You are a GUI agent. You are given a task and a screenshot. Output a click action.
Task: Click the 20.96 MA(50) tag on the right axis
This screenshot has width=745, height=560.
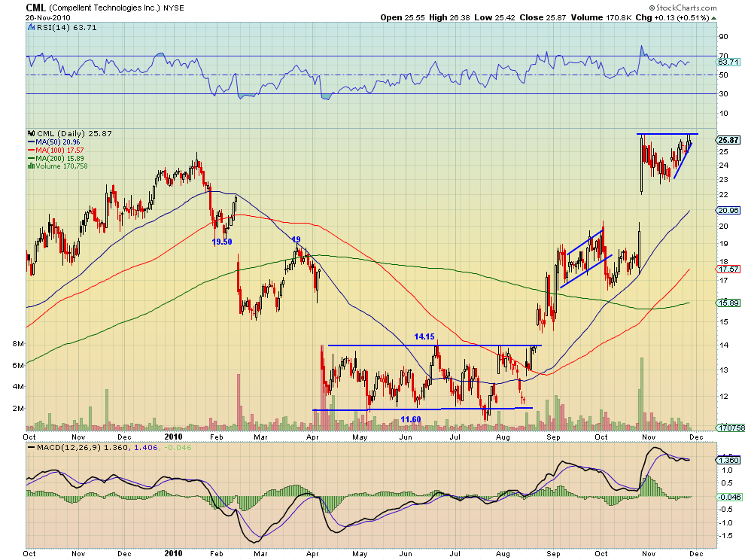[728, 210]
